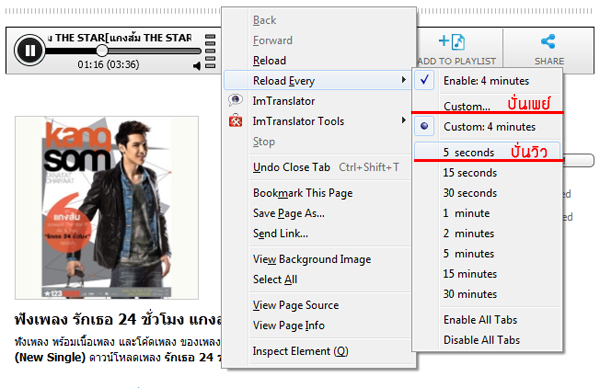Choose Enable All Tabs

coord(487,320)
